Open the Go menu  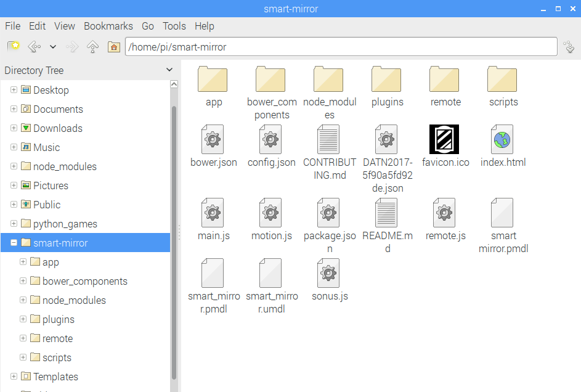147,26
